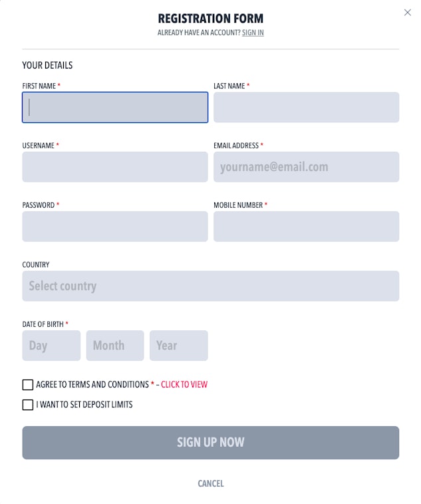Viewport: 421px width, 504px height.
Task: Open the Day of birth dropdown
Action: (51, 346)
